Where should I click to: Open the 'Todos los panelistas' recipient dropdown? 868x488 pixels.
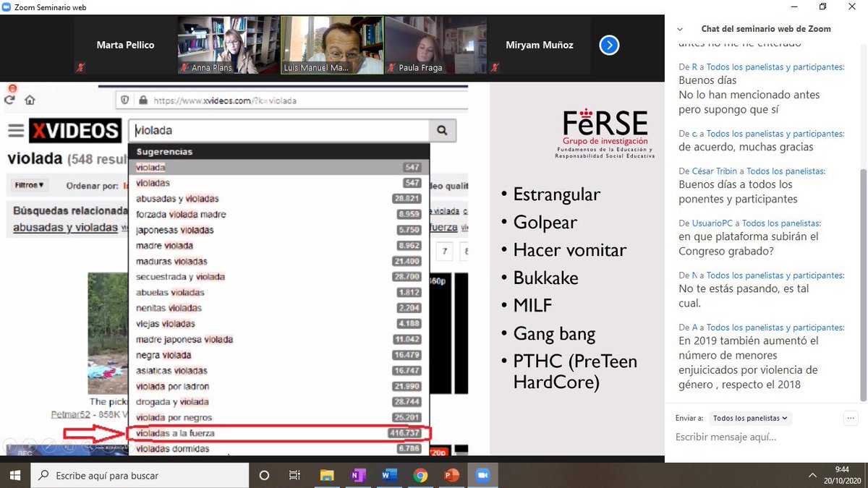click(x=751, y=418)
